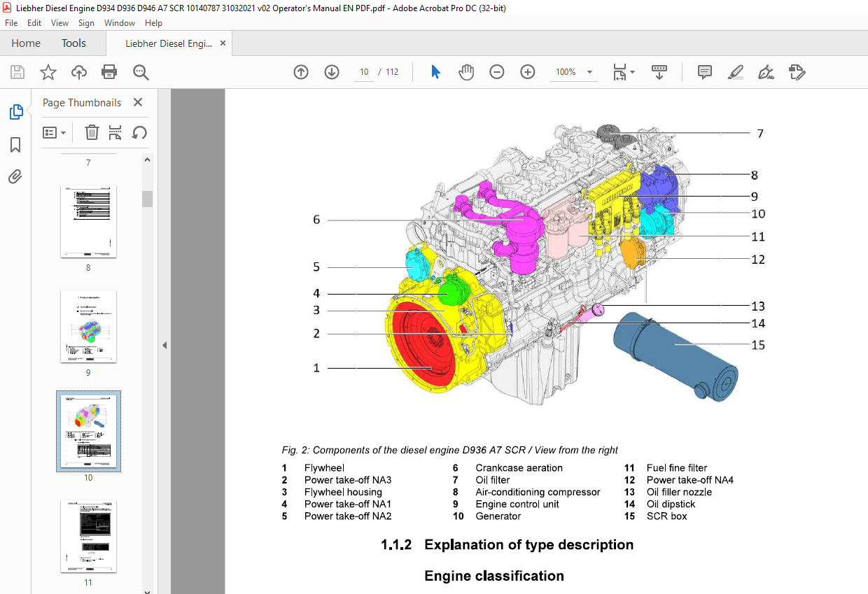
Task: Select the page 11 thumbnail
Action: click(x=88, y=537)
